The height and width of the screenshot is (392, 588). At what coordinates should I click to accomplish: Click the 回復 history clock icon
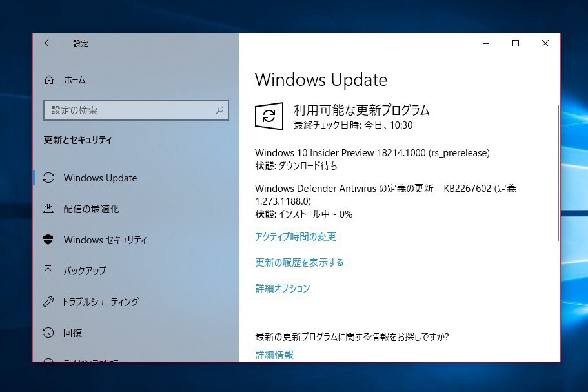pos(48,333)
